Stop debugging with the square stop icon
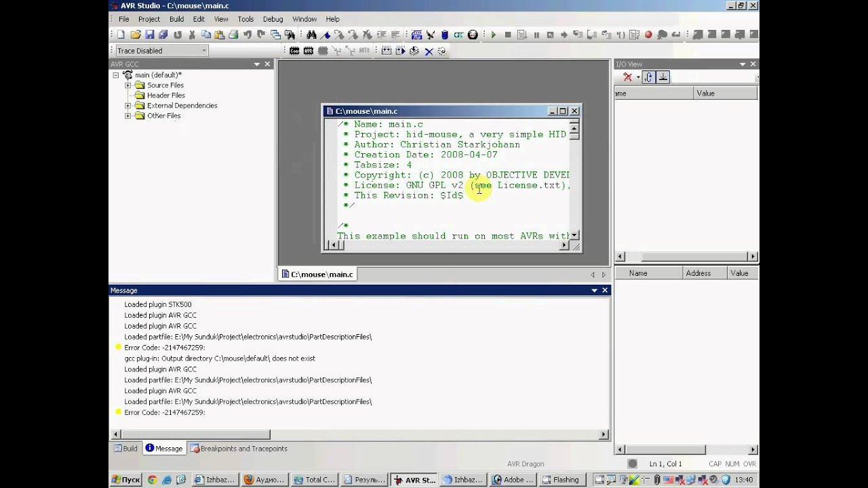The image size is (868, 488). point(507,35)
